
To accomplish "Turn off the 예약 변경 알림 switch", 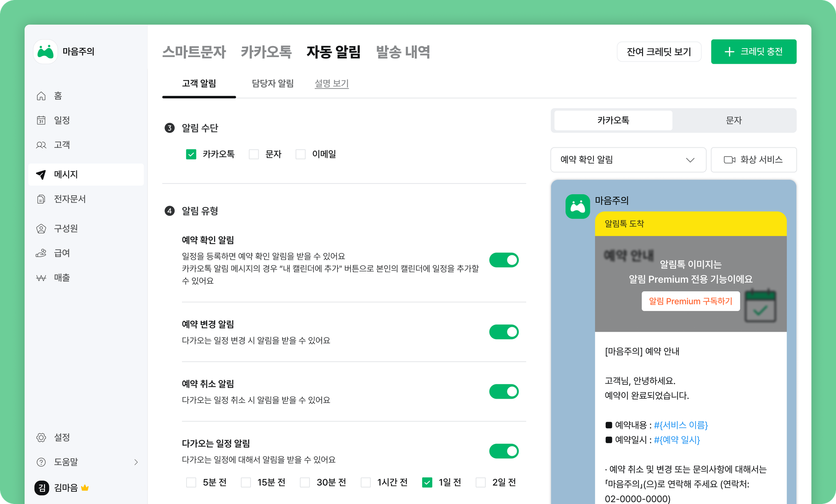I will coord(504,332).
